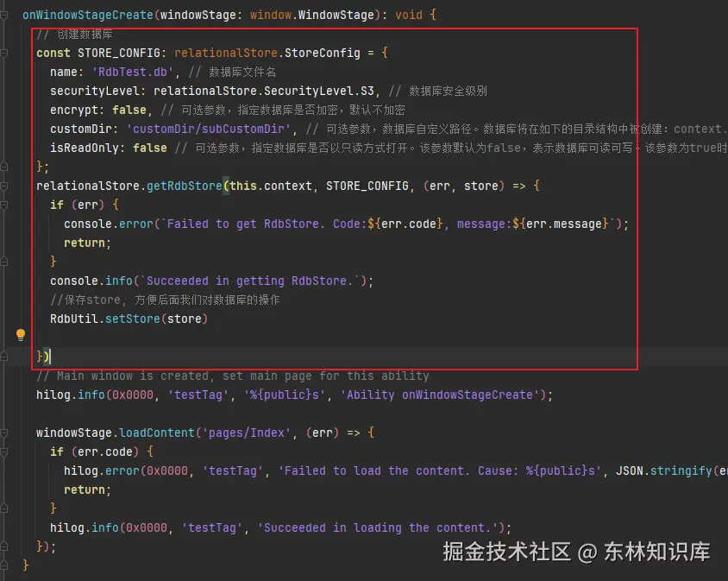Image resolution: width=728 pixels, height=581 pixels.
Task: Click 'customDir/subCustomDir' string value
Action: (209, 129)
